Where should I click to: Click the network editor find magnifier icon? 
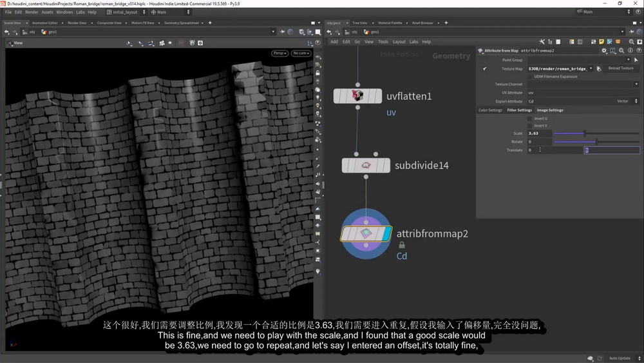[x=631, y=41]
